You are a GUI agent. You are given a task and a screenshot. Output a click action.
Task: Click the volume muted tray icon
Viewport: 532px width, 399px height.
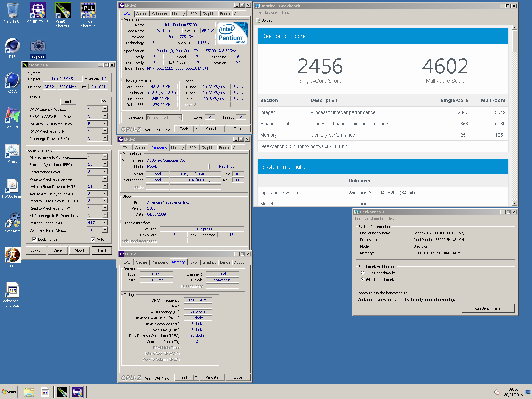click(x=497, y=392)
